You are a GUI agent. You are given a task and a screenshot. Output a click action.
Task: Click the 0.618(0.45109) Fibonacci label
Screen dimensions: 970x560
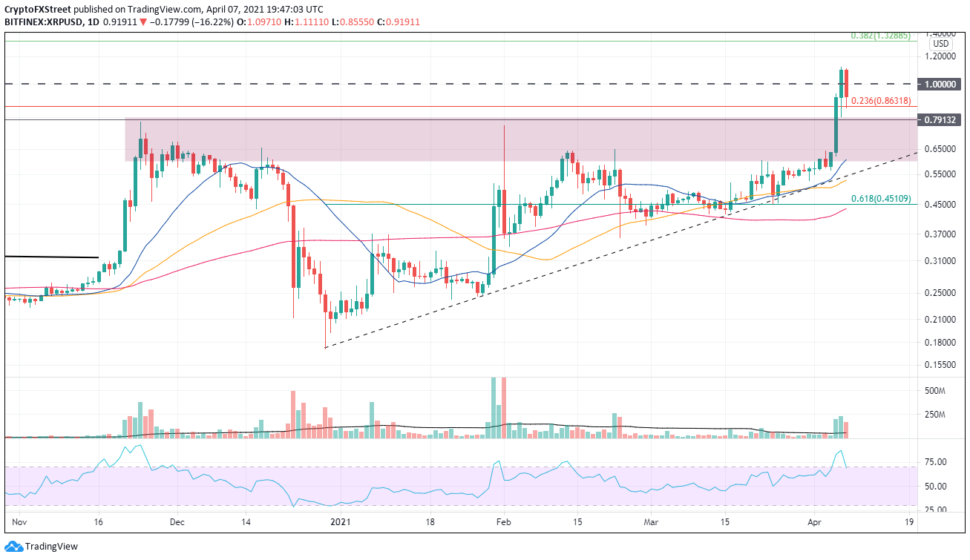point(879,198)
